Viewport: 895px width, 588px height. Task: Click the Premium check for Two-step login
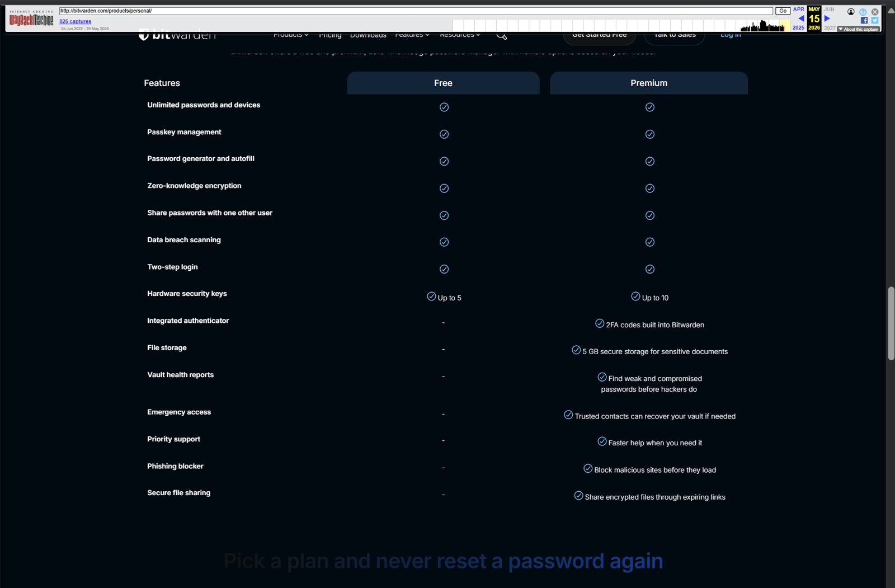(650, 269)
